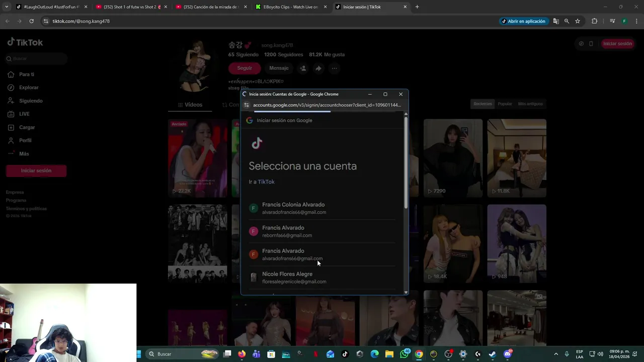Open Windows taskbar Buscar search box
644x362 pixels.
[183, 354]
